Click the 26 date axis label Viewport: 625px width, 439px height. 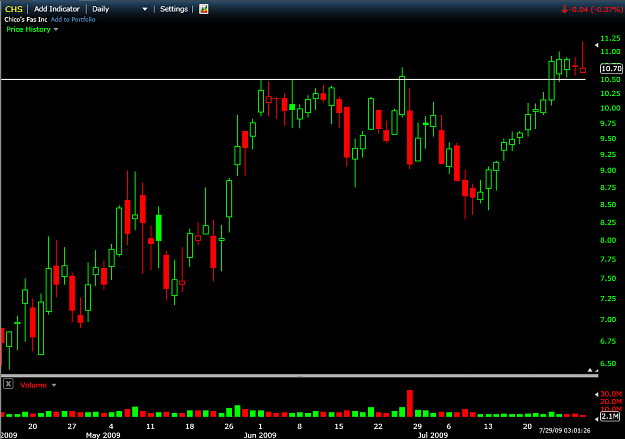[229, 426]
